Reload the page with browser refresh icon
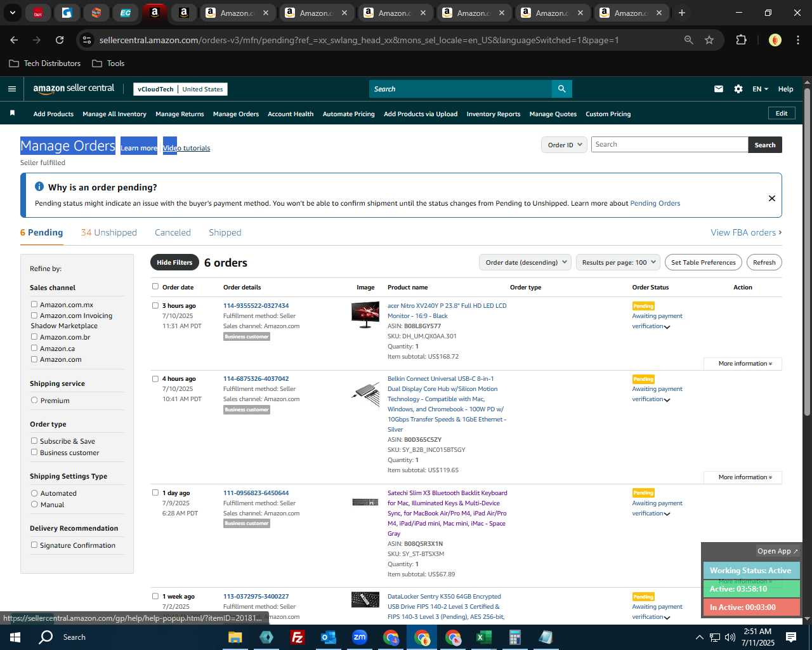Viewport: 812px width, 650px height. point(60,40)
